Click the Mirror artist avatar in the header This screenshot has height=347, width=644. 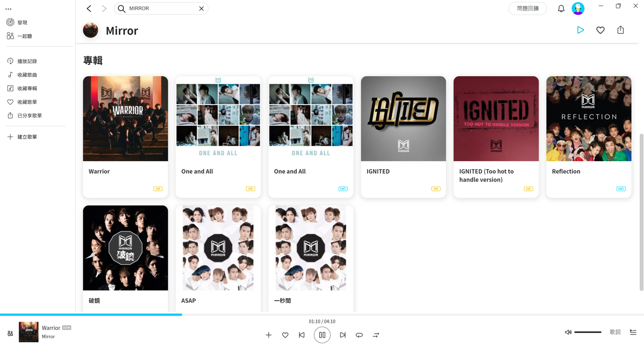coord(91,30)
